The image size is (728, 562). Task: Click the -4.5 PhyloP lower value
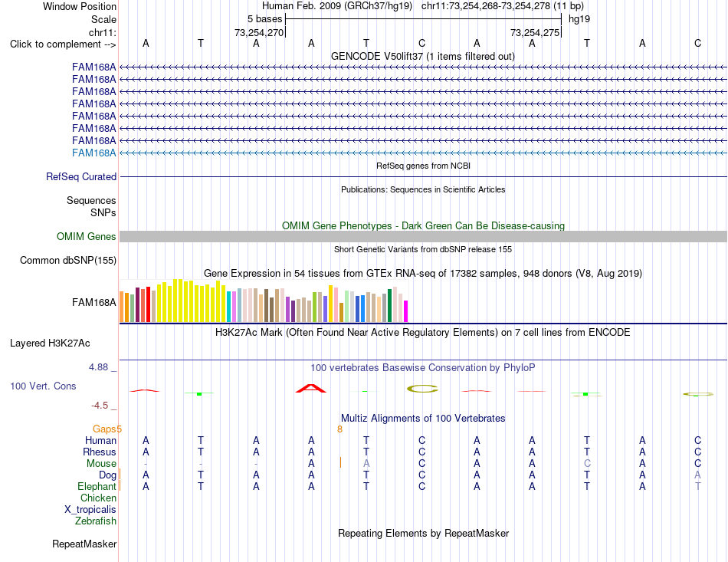(x=100, y=406)
